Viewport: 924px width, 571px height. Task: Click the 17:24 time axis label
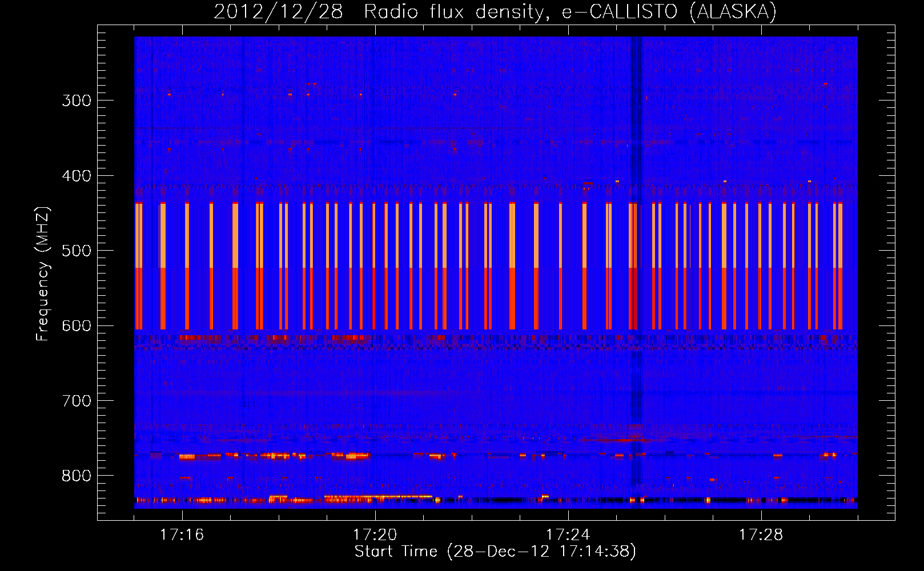tap(568, 535)
